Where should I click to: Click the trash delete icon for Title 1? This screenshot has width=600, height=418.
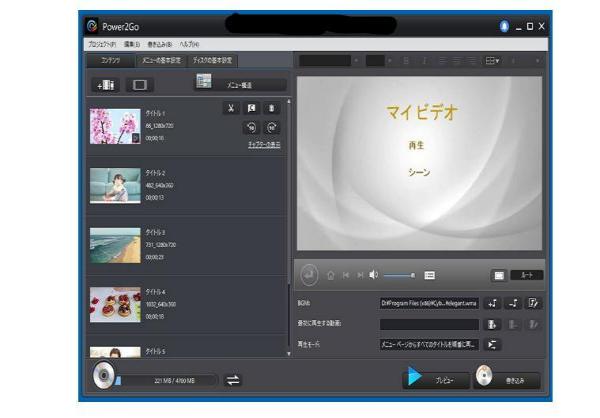coord(273,109)
